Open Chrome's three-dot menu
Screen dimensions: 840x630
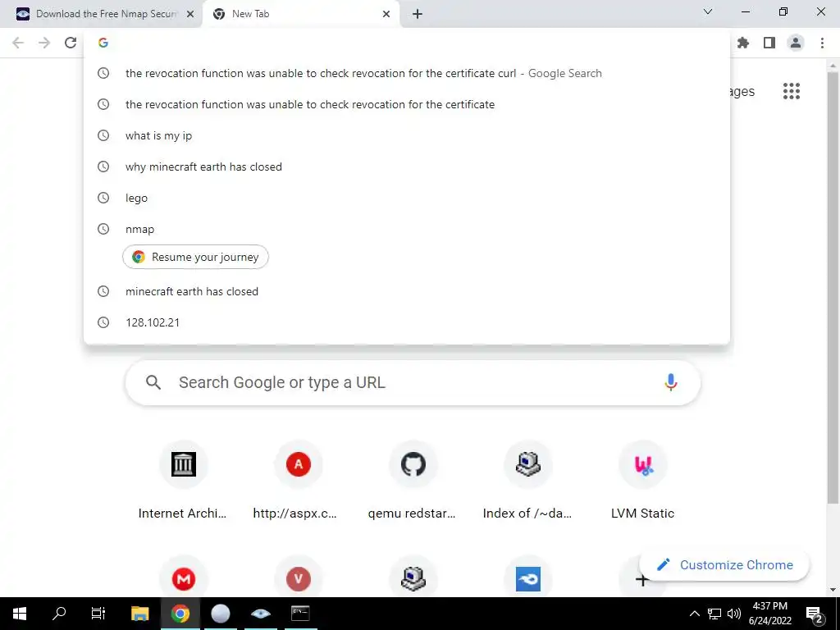point(822,43)
